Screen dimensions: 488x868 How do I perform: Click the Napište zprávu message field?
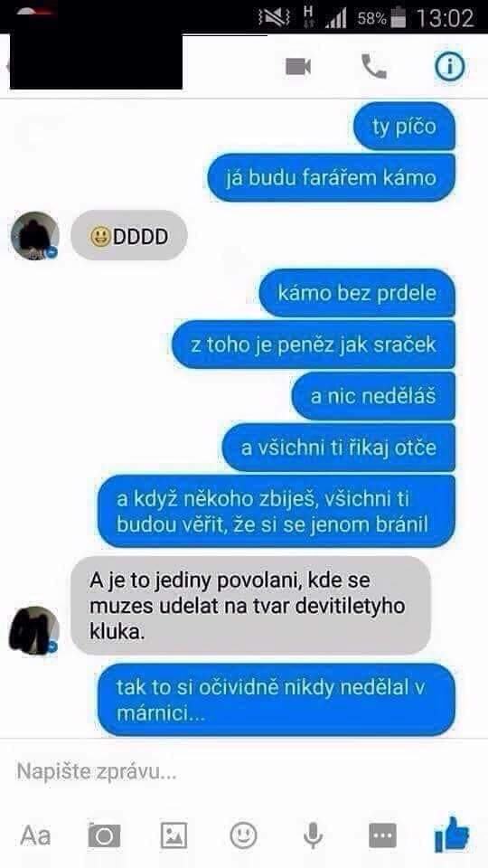[x=244, y=771]
